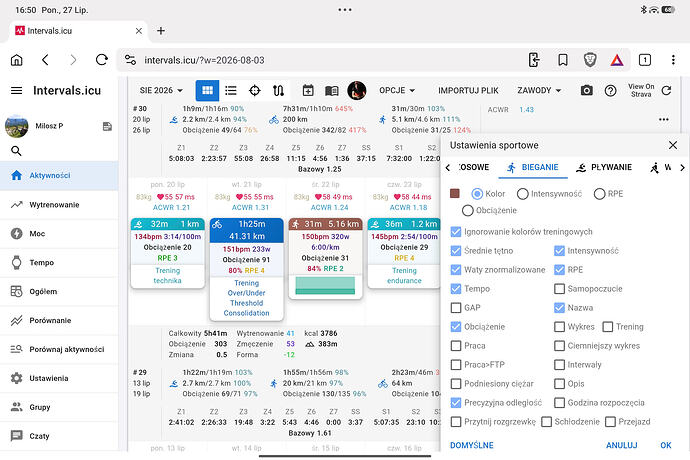Toggle the Waty znormalizowane checkbox

456,269
